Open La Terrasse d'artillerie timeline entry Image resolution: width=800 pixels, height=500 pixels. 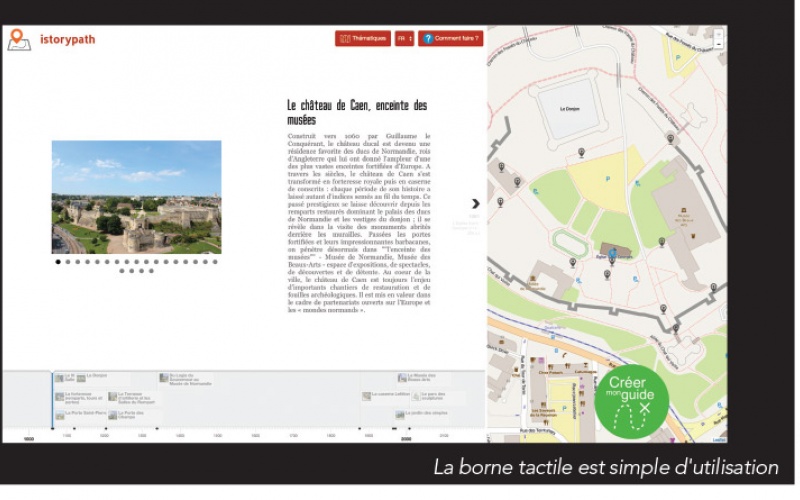131,398
